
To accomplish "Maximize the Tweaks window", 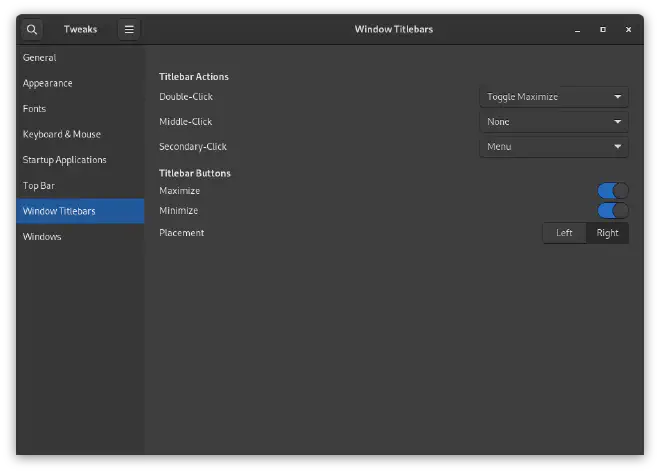I will pyautogui.click(x=603, y=30).
